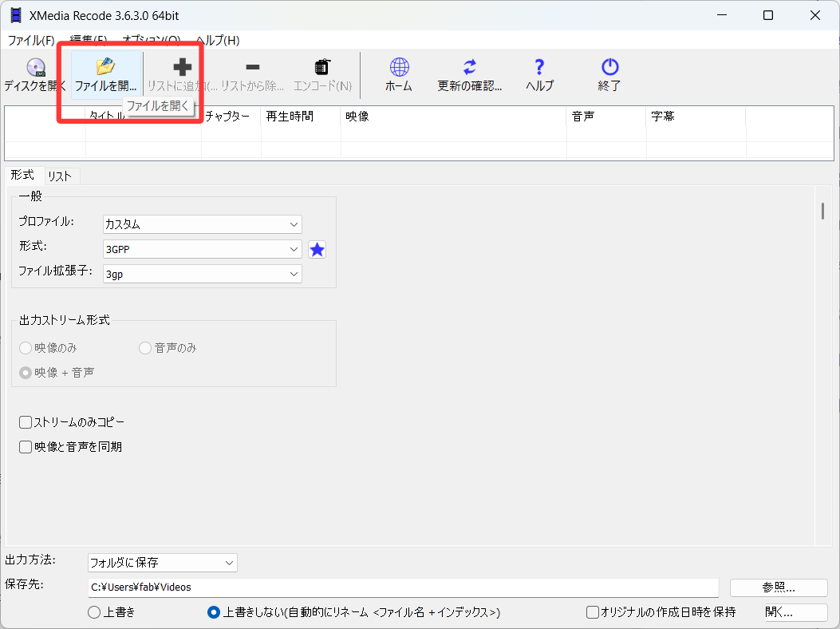
Task: Click the 終了 power icon
Action: point(609,67)
